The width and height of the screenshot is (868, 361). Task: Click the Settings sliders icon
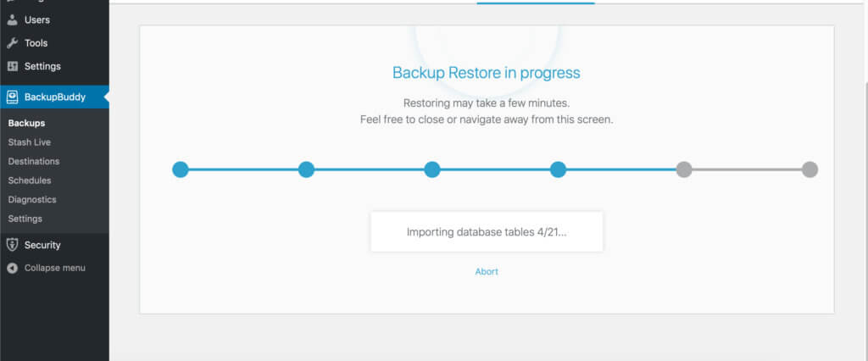point(12,66)
